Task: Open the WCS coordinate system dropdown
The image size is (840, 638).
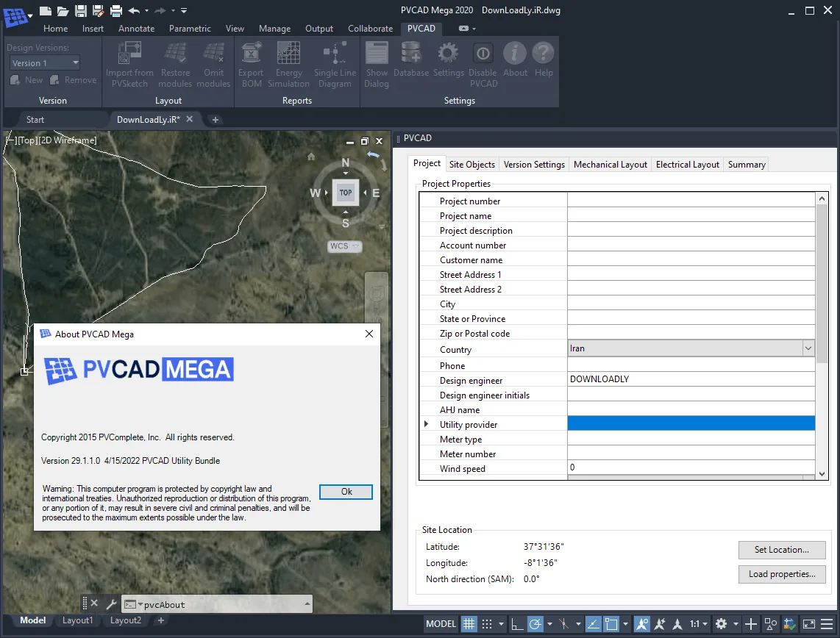Action: (345, 246)
